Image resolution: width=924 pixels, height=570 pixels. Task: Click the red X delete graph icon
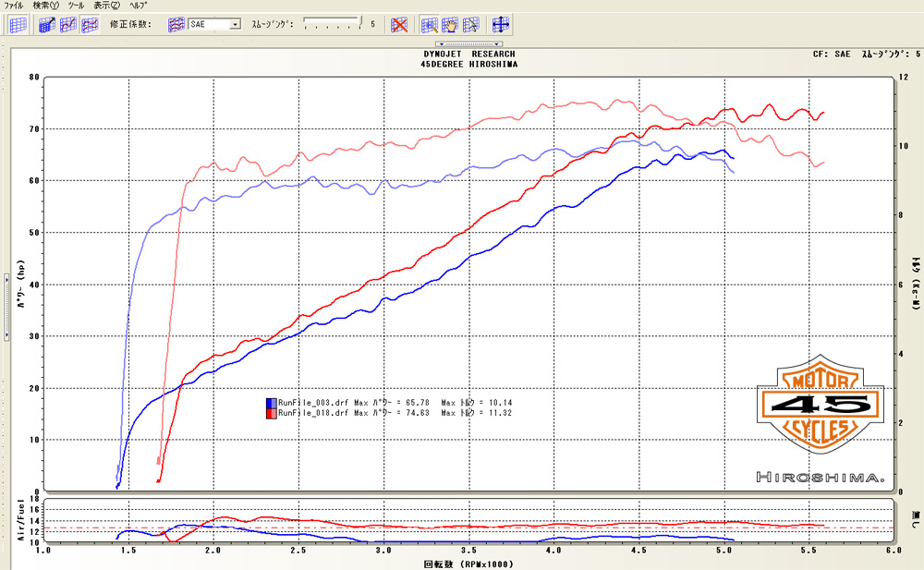(399, 25)
